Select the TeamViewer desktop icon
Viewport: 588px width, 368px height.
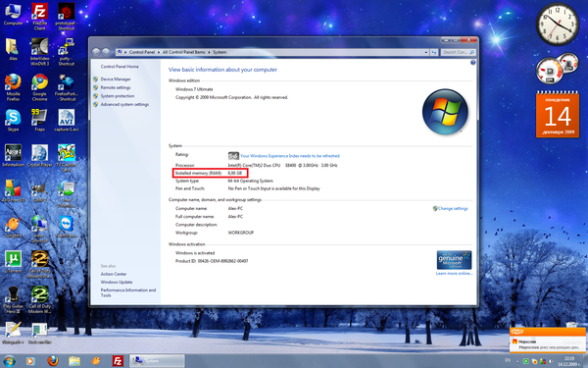pyautogui.click(x=67, y=227)
